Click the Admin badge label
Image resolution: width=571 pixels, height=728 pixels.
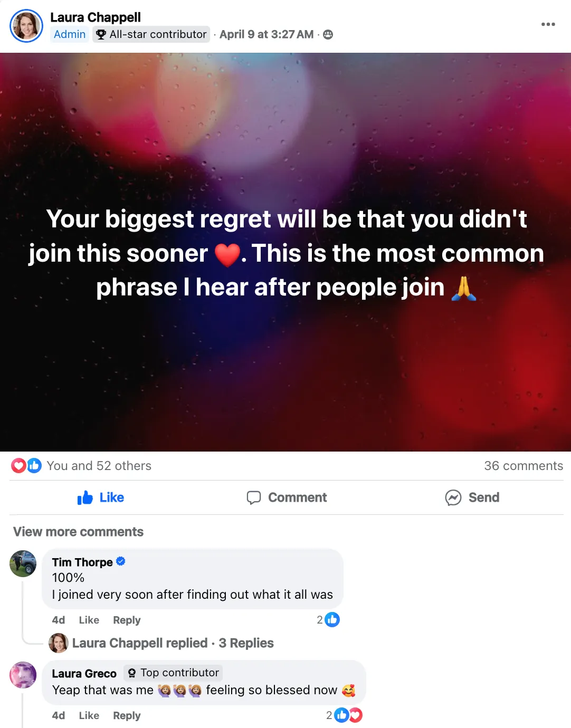70,34
